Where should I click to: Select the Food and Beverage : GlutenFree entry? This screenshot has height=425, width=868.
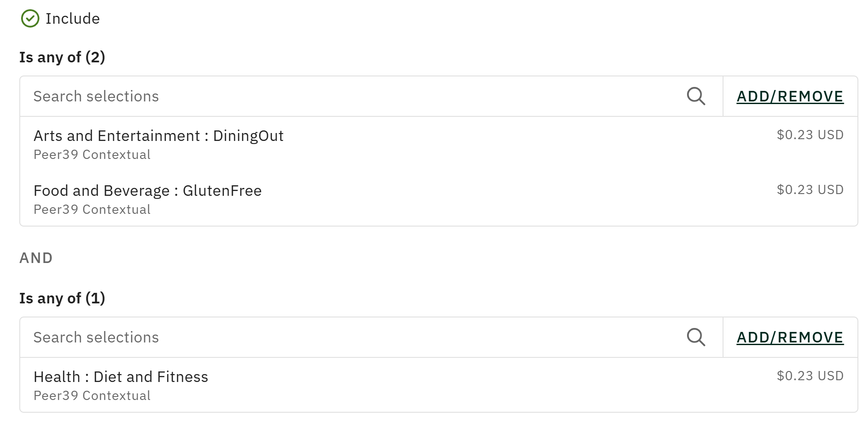click(x=148, y=191)
